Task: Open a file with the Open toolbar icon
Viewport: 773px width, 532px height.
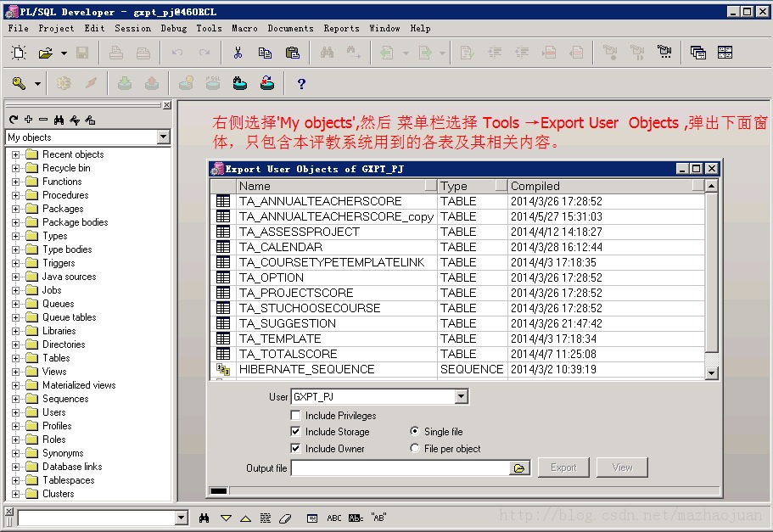Action: tap(47, 52)
